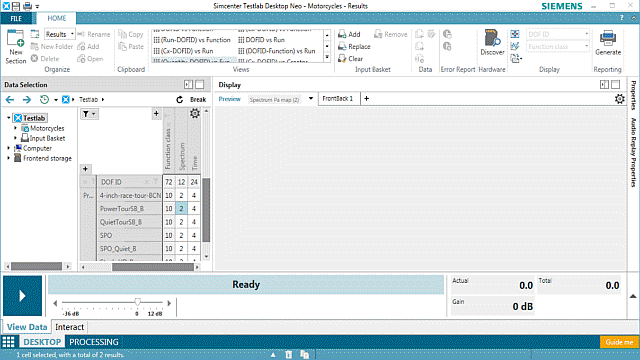Image resolution: width=640 pixels, height=360 pixels.
Task: Toggle the Display panel full-pane layout
Action: pos(616,84)
